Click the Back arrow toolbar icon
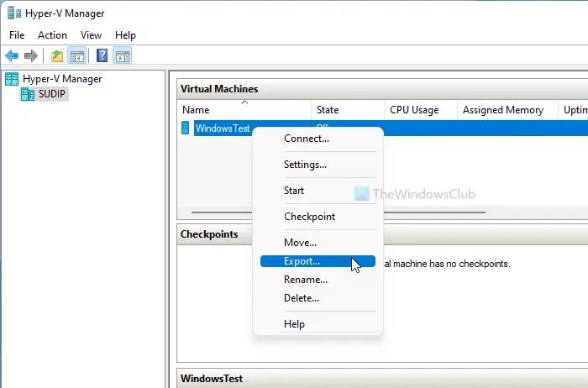Viewport: 588px width, 388px height. tap(12, 56)
